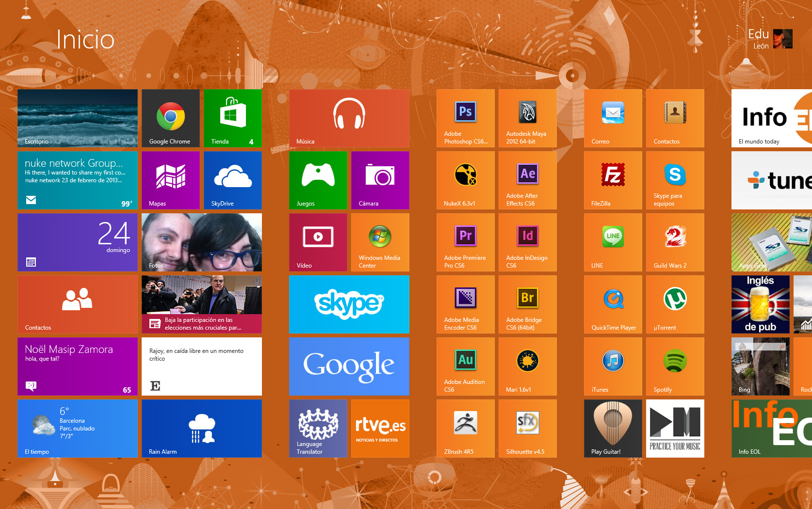The width and height of the screenshot is (812, 509).
Task: Open ZBrush 4R5
Action: click(x=465, y=429)
